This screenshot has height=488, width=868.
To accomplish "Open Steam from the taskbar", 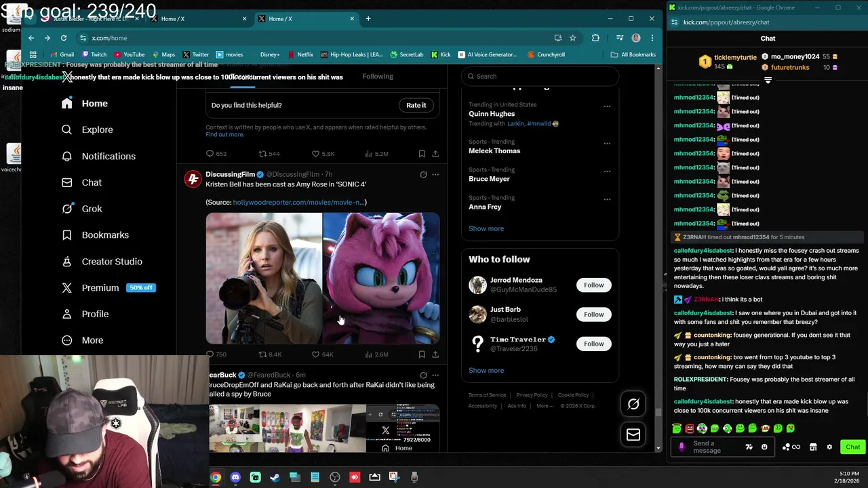I will pos(275,477).
